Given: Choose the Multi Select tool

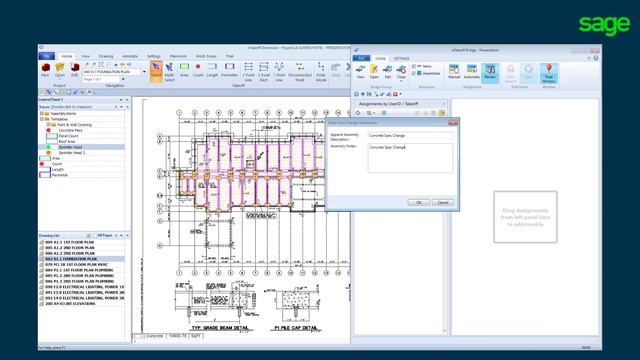Looking at the screenshot, I should [169, 72].
